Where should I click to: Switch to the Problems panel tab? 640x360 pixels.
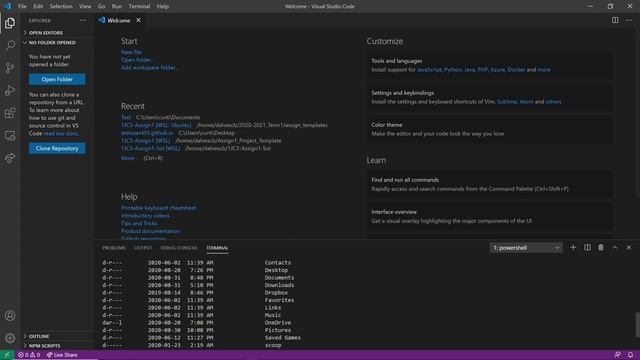click(114, 248)
